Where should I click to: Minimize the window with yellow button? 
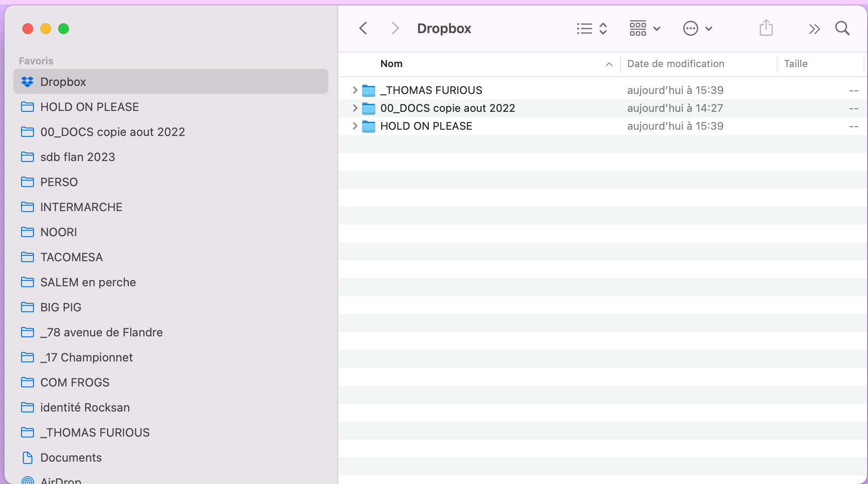pyautogui.click(x=46, y=29)
